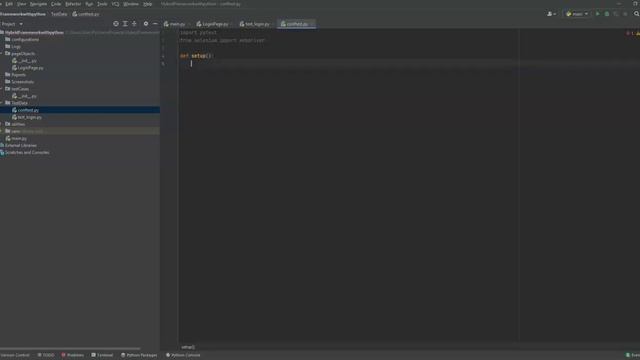Select the conftest.py editor tab
The width and height of the screenshot is (640, 360).
[x=297, y=24]
